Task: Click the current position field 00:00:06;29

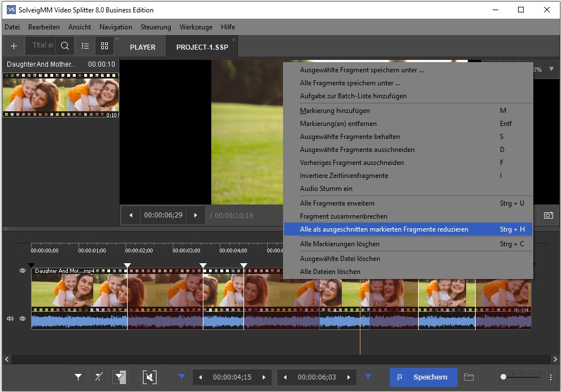Action: [x=163, y=215]
